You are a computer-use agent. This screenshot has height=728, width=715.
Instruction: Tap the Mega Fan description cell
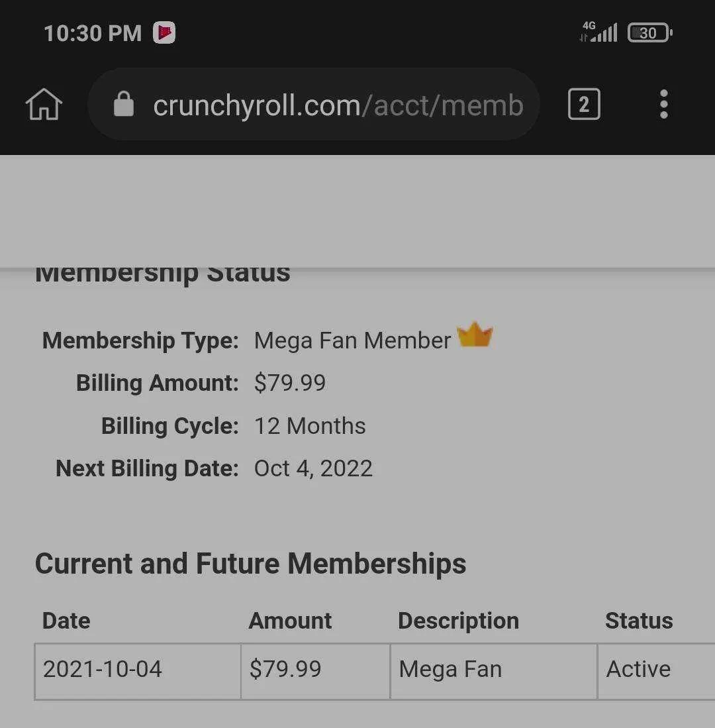coord(494,671)
